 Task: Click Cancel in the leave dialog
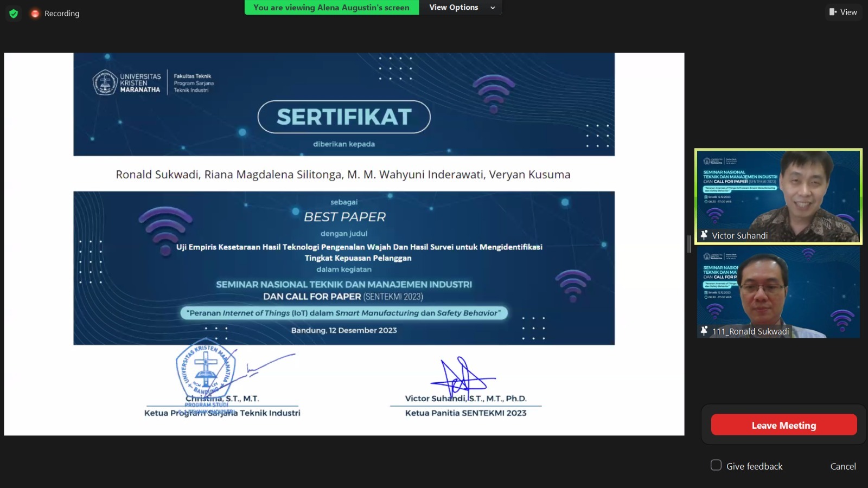pos(843,466)
